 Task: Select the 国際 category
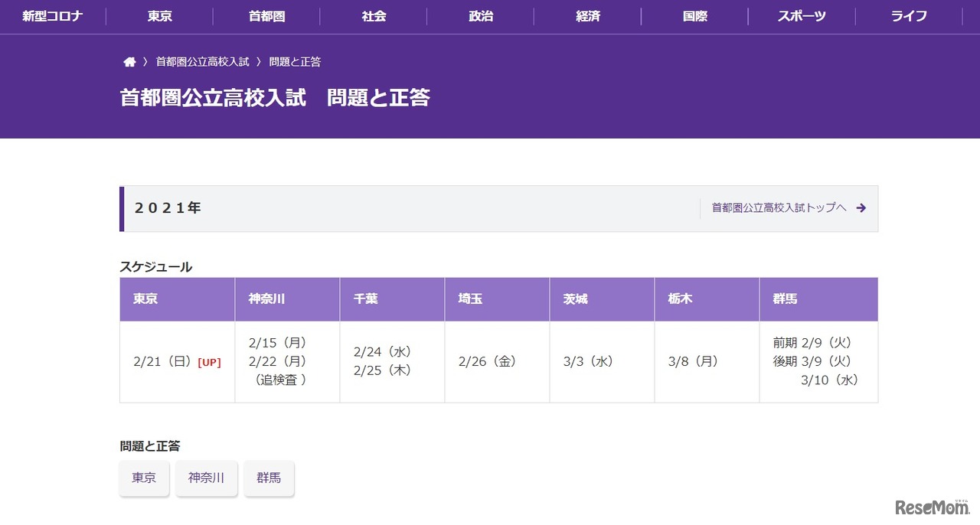694,16
